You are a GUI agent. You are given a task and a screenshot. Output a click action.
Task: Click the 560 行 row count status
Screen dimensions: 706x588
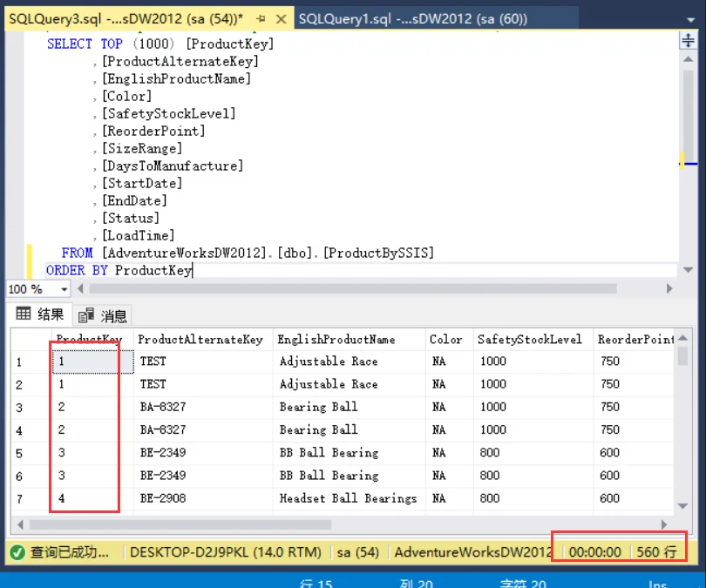(x=656, y=552)
